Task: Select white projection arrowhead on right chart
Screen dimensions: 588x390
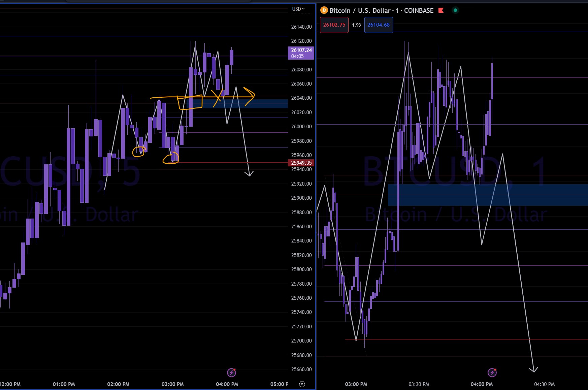Action: (533, 370)
